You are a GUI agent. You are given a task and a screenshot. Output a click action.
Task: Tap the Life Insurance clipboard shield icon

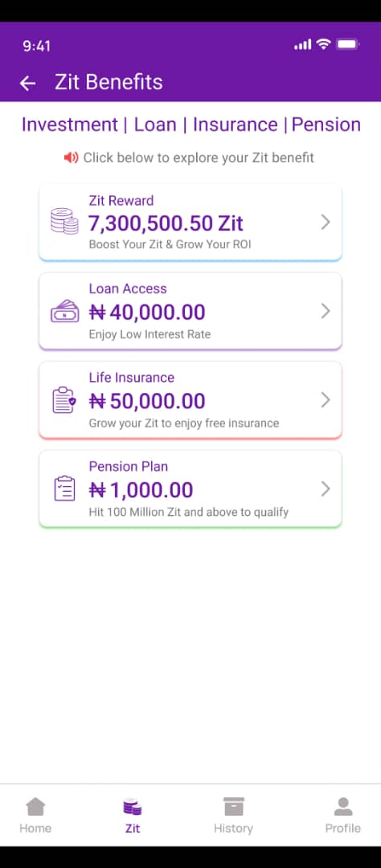point(64,400)
